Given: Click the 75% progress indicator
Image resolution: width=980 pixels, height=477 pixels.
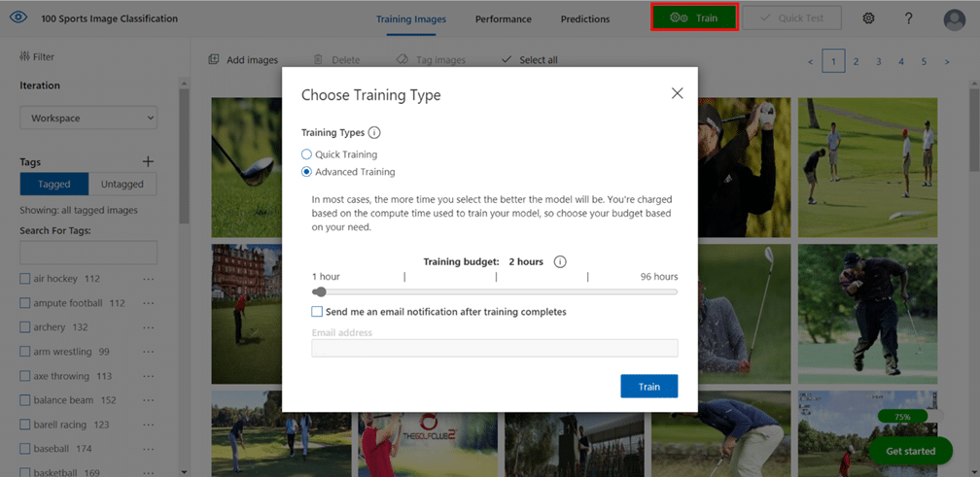Looking at the screenshot, I should (x=902, y=417).
